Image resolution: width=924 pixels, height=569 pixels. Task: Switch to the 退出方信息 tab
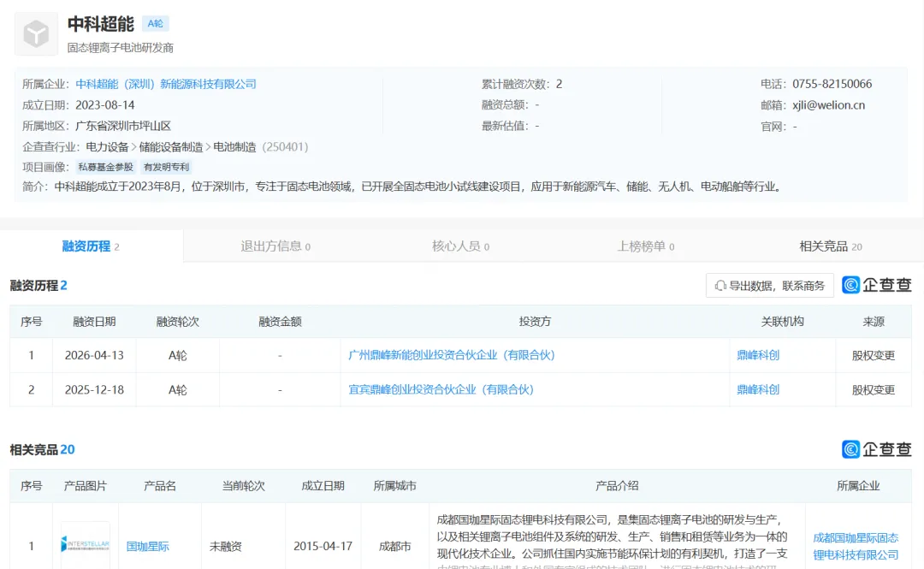click(275, 246)
